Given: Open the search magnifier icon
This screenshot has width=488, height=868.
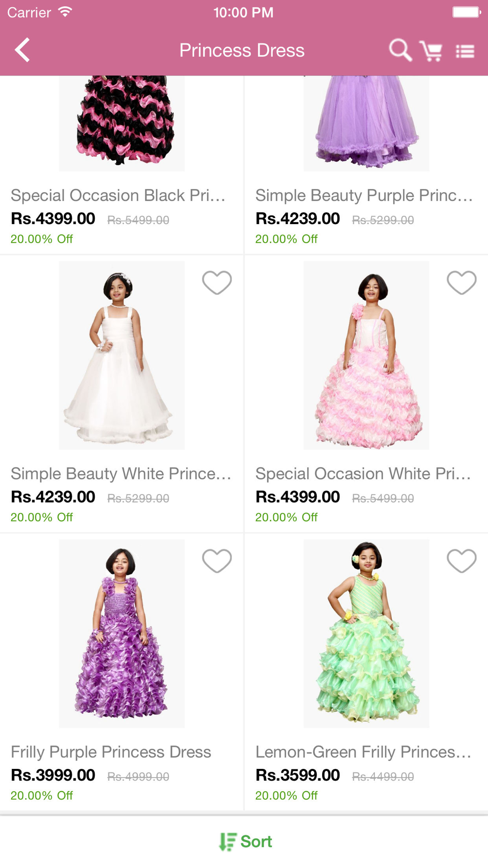Looking at the screenshot, I should coord(400,50).
